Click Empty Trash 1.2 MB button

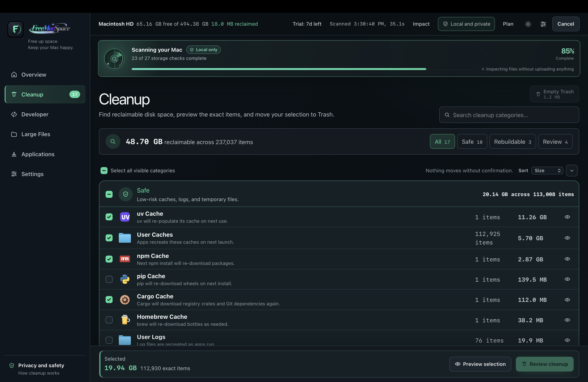[554, 94]
